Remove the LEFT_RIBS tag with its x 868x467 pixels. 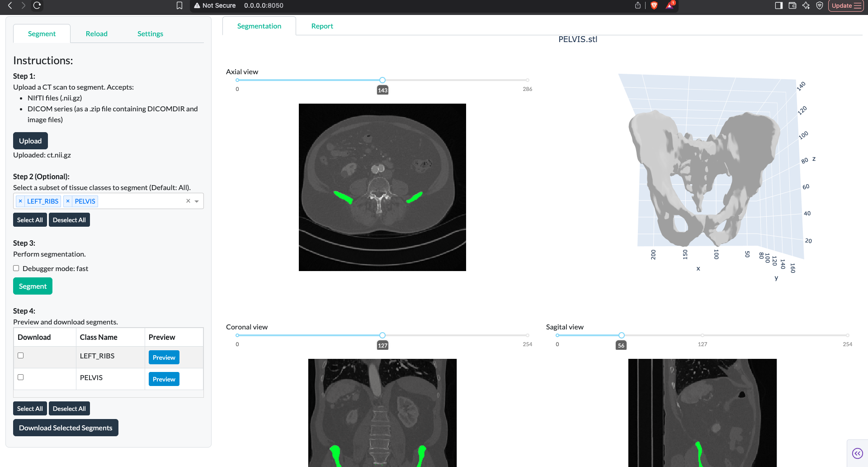click(20, 201)
